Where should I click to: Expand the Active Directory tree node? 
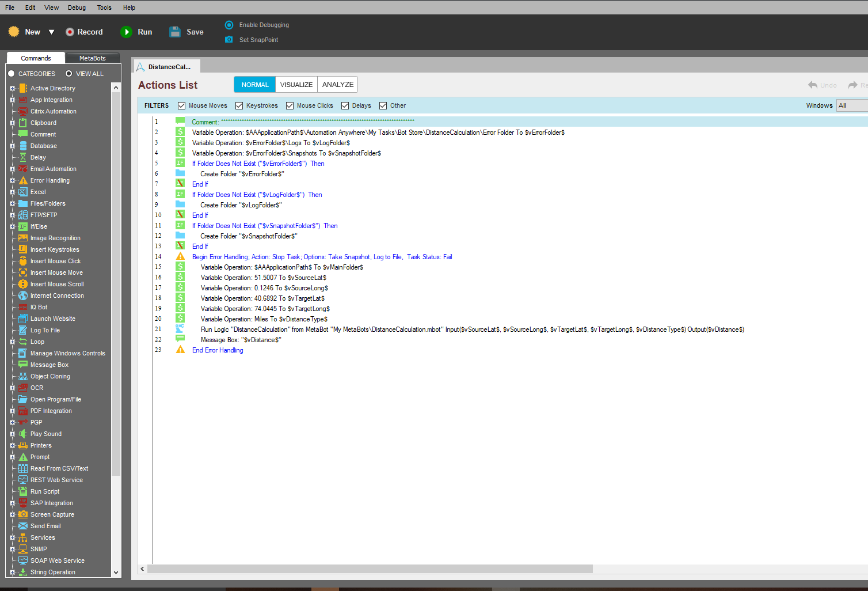pyautogui.click(x=12, y=88)
